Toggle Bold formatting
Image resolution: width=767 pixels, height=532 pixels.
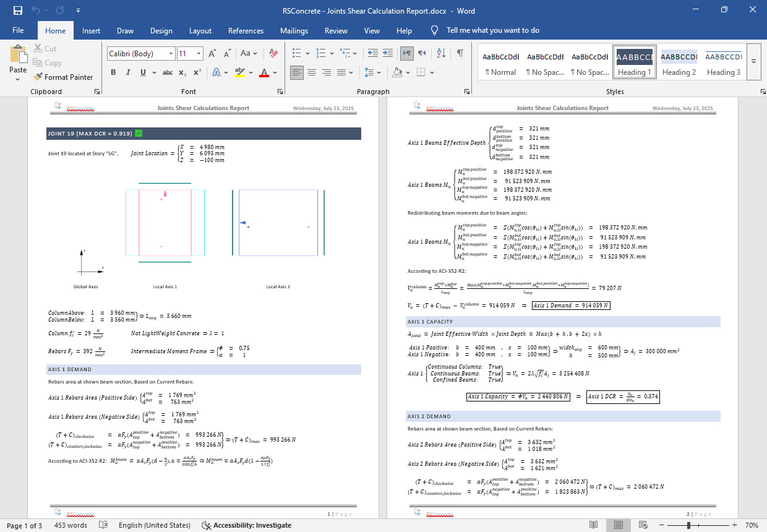113,72
